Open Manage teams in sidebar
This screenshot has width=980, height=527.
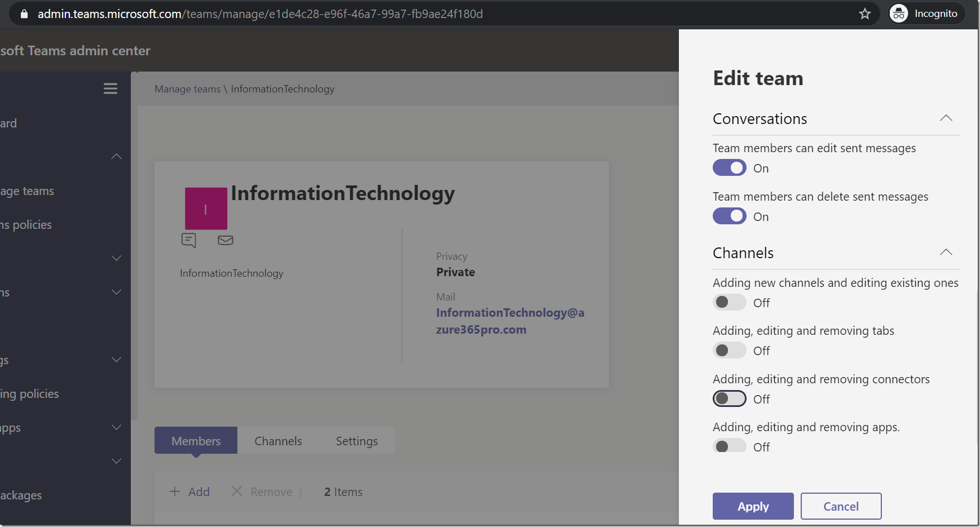click(27, 191)
